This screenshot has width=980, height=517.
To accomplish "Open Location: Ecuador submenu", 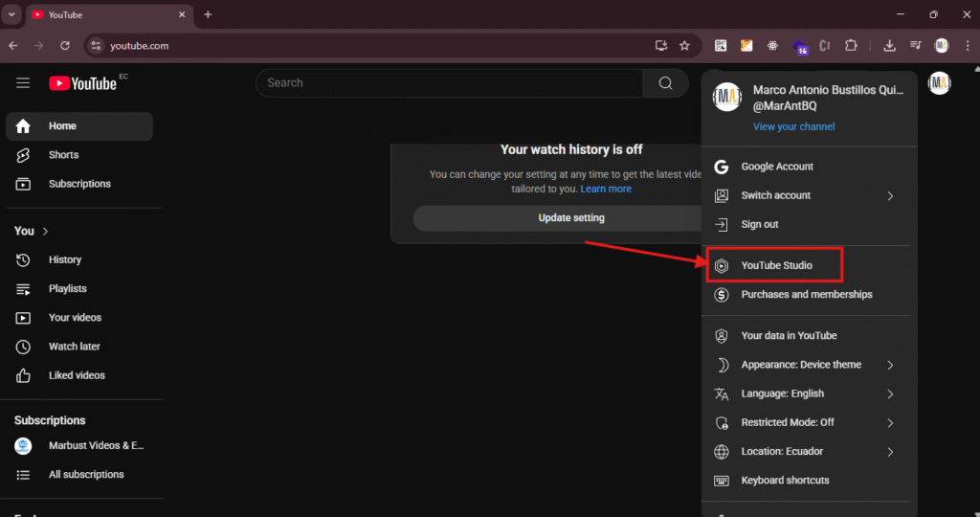I will click(806, 452).
